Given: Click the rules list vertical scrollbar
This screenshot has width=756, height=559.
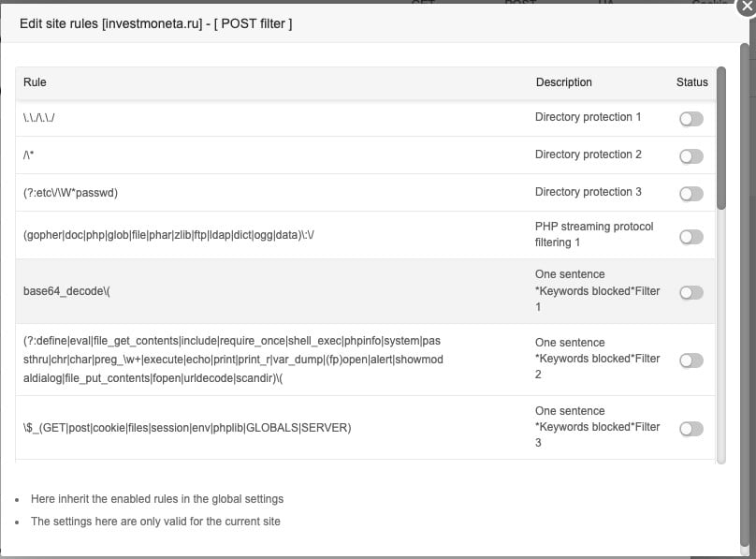Looking at the screenshot, I should [x=720, y=139].
